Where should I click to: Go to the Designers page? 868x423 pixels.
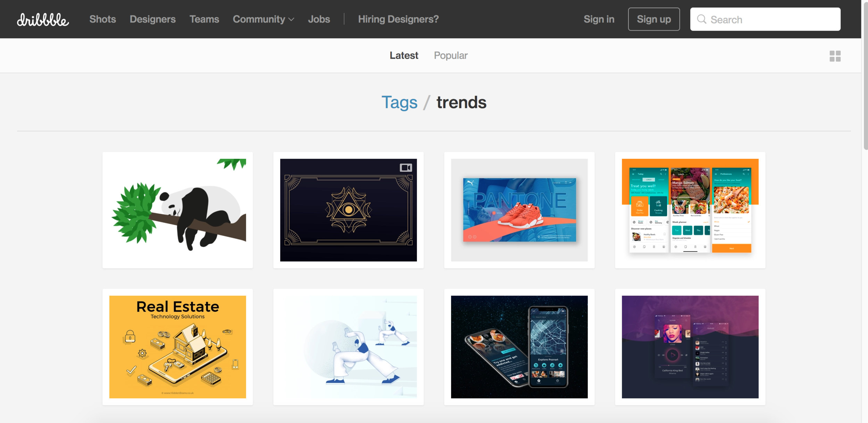[x=152, y=19]
